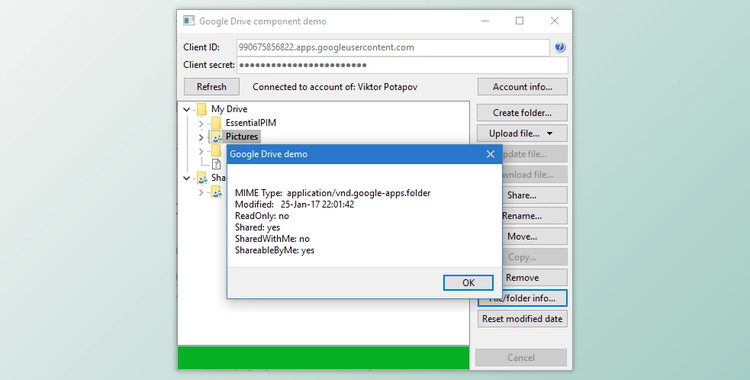
Task: Click the File/folder info button
Action: click(x=522, y=298)
